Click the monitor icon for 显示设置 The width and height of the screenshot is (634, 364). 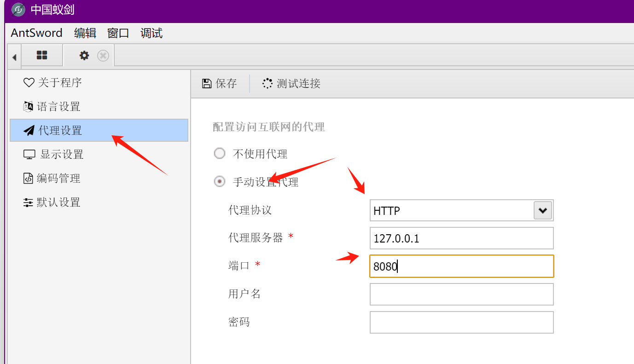coord(29,155)
